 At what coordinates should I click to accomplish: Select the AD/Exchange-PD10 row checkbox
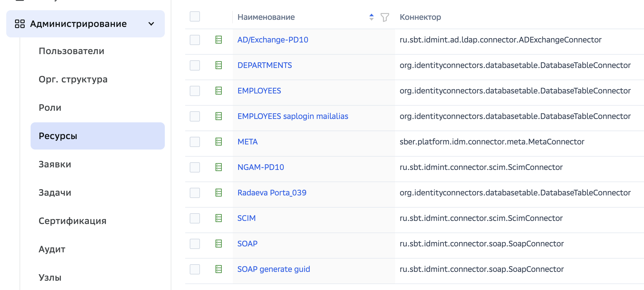(x=195, y=40)
